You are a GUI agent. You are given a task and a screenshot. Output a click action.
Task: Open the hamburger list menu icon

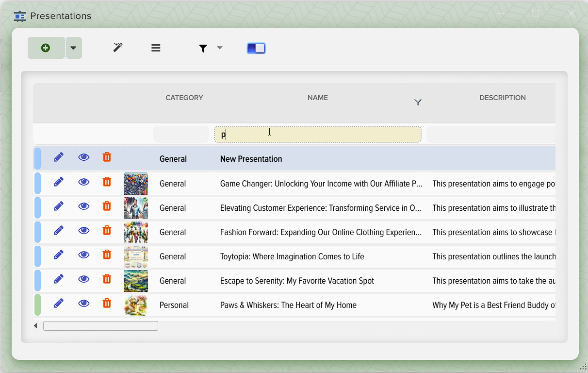[156, 48]
